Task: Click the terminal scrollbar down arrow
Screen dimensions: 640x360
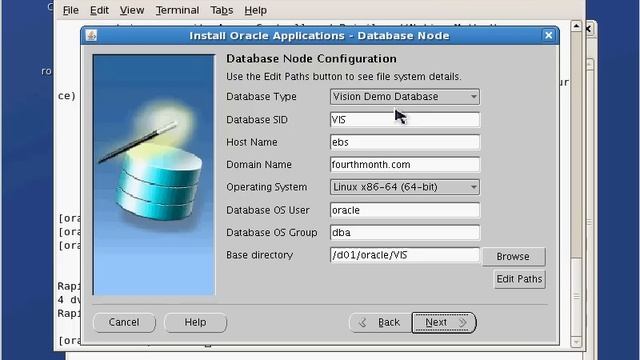Action: click(576, 342)
